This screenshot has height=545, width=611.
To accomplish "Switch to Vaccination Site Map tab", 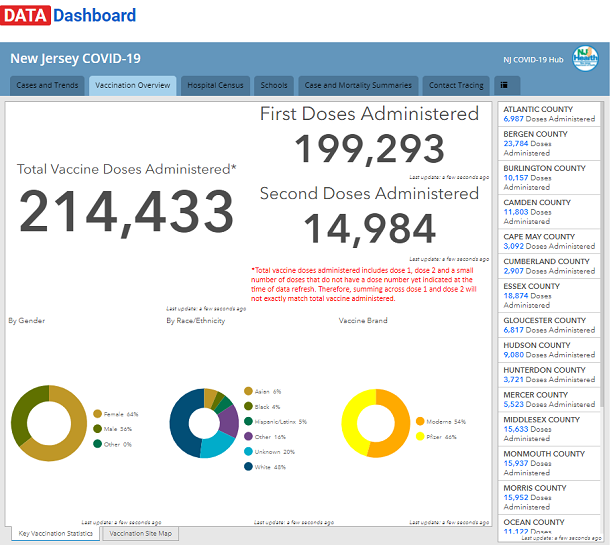I will coord(140,534).
